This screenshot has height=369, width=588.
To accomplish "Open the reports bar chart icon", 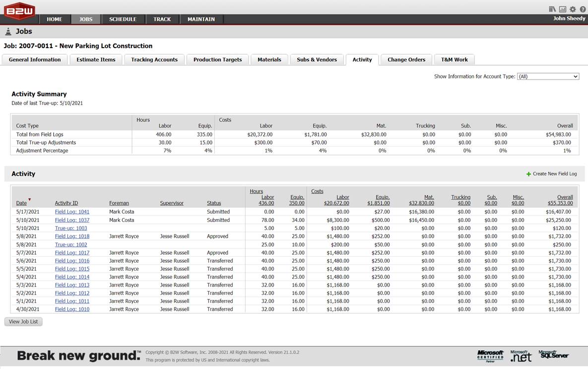I will click(563, 9).
